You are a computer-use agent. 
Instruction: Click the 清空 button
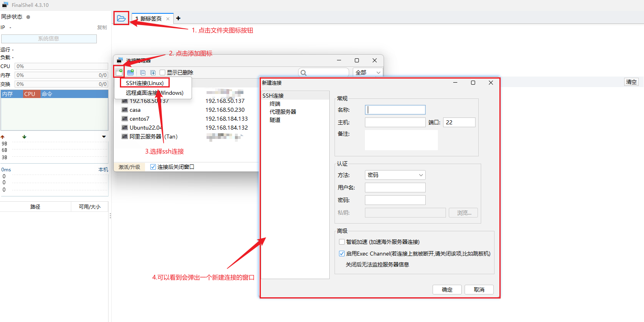pyautogui.click(x=631, y=82)
